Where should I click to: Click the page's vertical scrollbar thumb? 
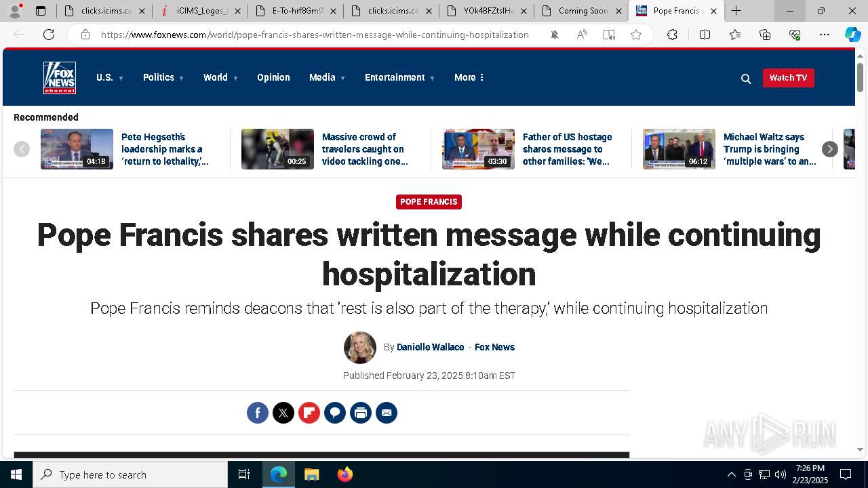[860, 77]
